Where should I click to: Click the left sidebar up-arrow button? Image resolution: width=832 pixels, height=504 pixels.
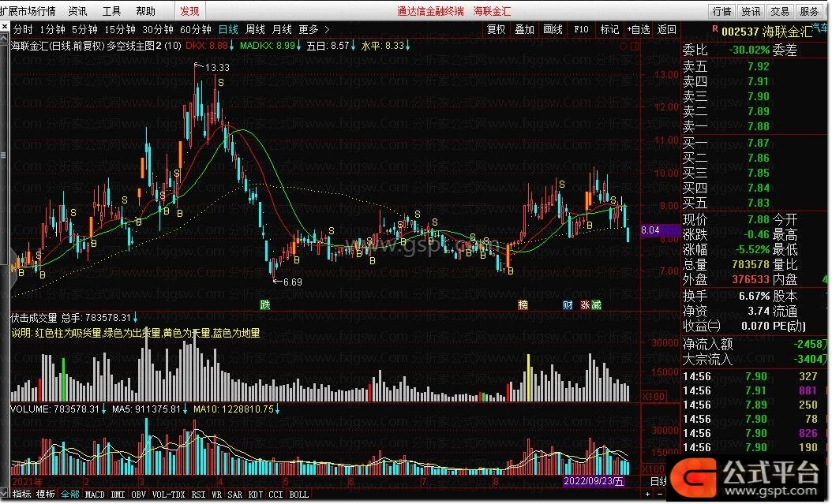[4, 38]
